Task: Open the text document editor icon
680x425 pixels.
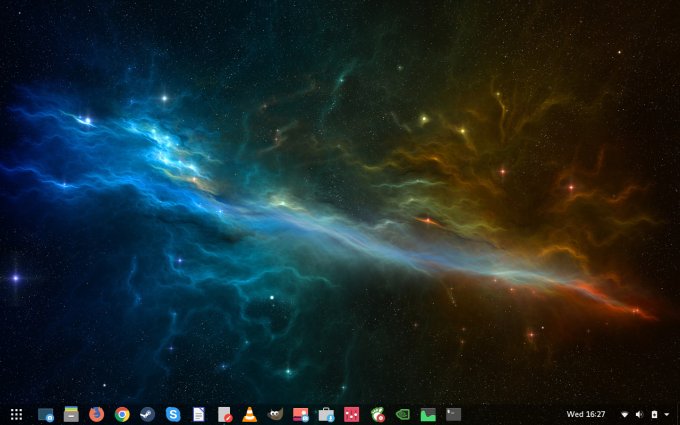Action: [x=199, y=414]
